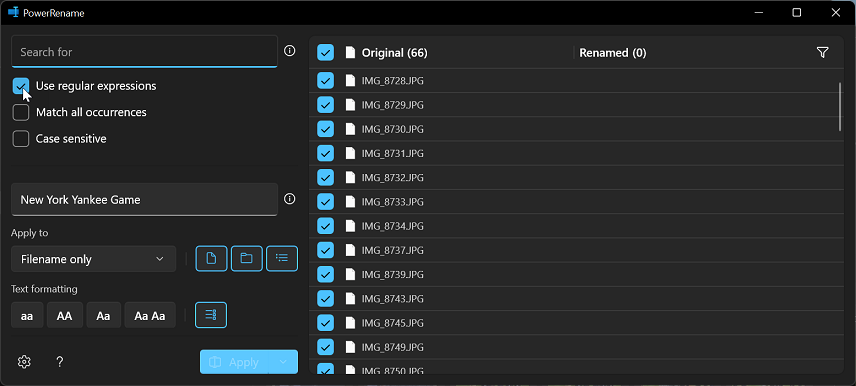The width and height of the screenshot is (856, 386).
Task: Uncheck IMG_8729.JPG checkbox
Action: pyautogui.click(x=325, y=105)
